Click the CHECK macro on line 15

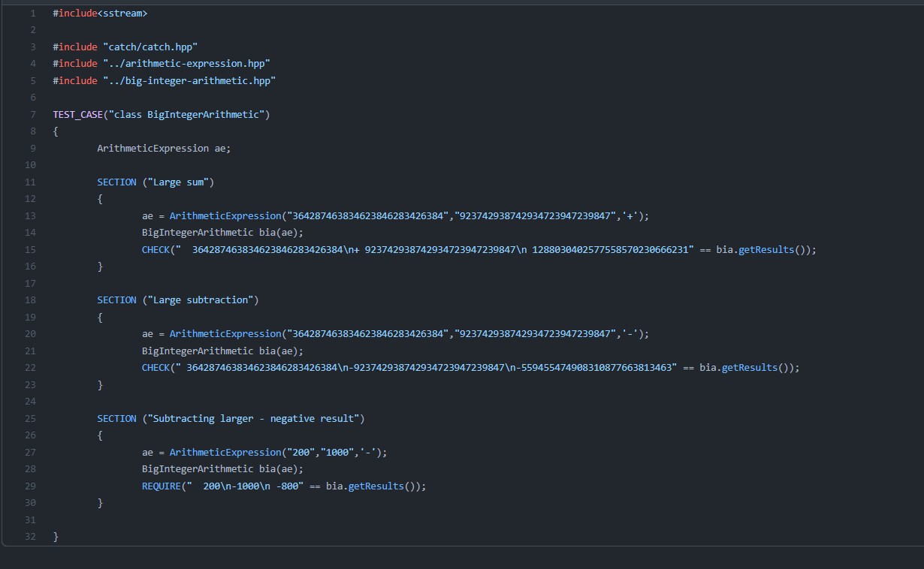coord(156,249)
